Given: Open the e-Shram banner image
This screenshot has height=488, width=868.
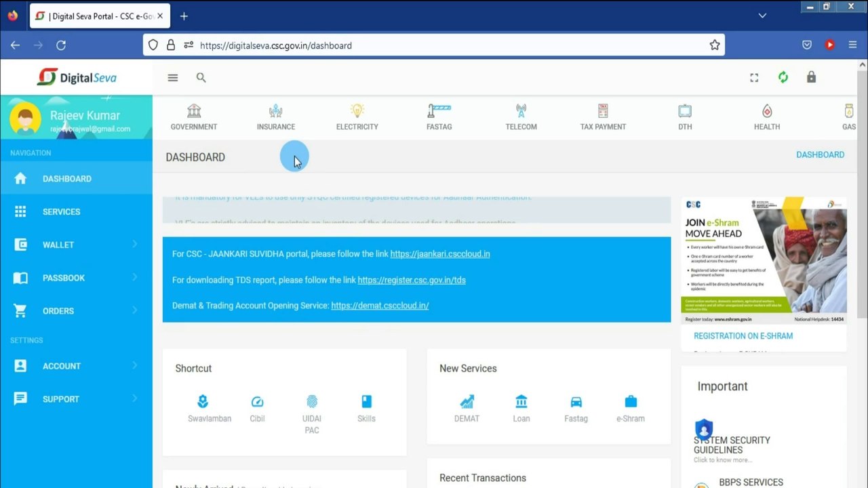Looking at the screenshot, I should tap(764, 260).
